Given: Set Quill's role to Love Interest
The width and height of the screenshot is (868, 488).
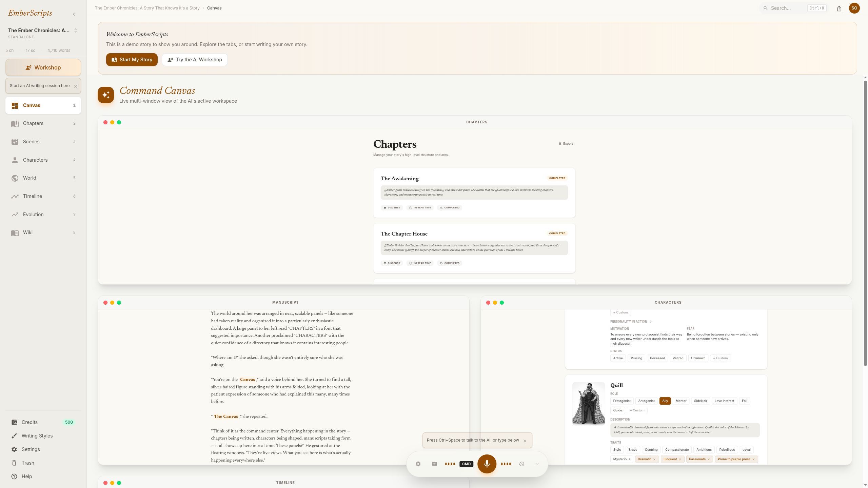Looking at the screenshot, I should click(724, 401).
